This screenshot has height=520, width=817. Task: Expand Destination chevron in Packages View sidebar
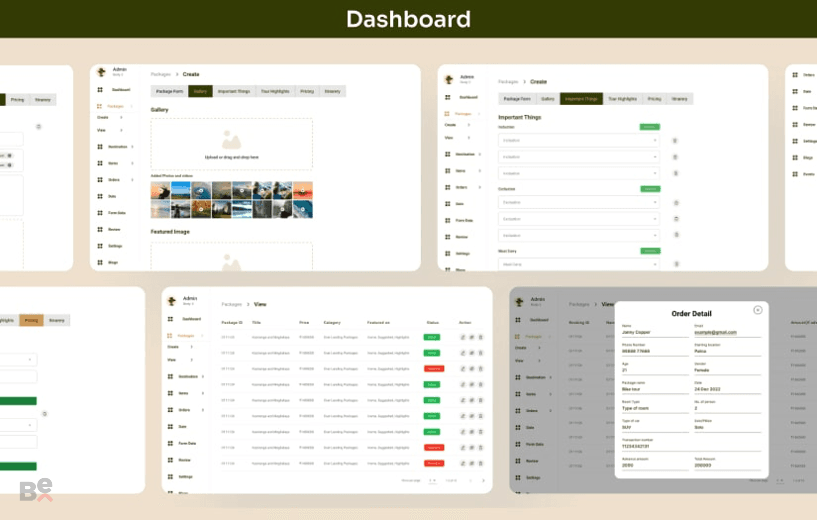click(x=203, y=376)
